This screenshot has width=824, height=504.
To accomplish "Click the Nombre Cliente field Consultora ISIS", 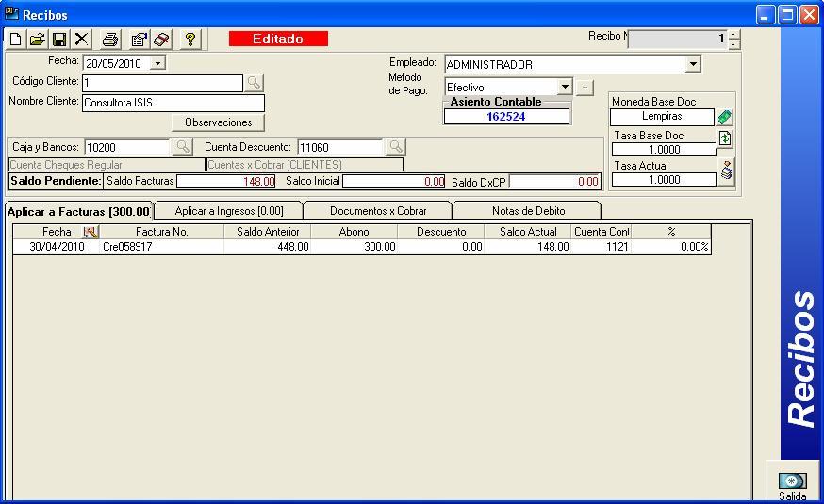I will click(x=173, y=103).
